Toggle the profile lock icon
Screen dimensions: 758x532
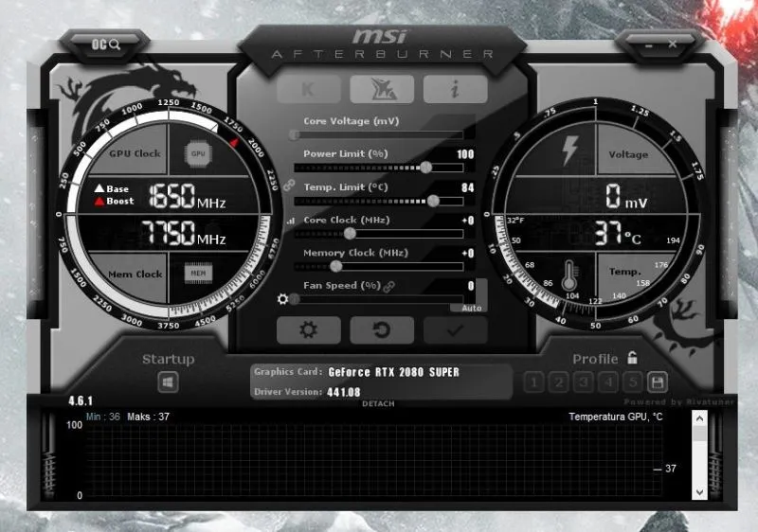(x=632, y=358)
